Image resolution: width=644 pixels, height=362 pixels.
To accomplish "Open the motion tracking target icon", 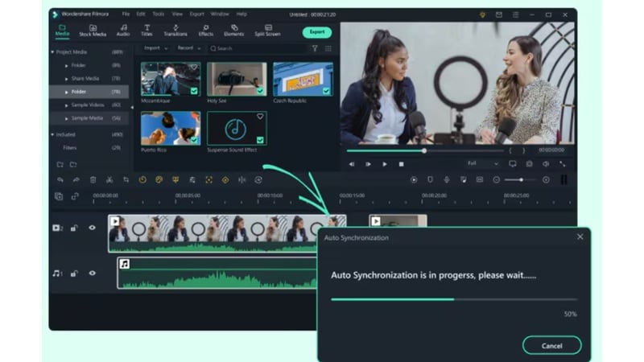I will tap(208, 179).
